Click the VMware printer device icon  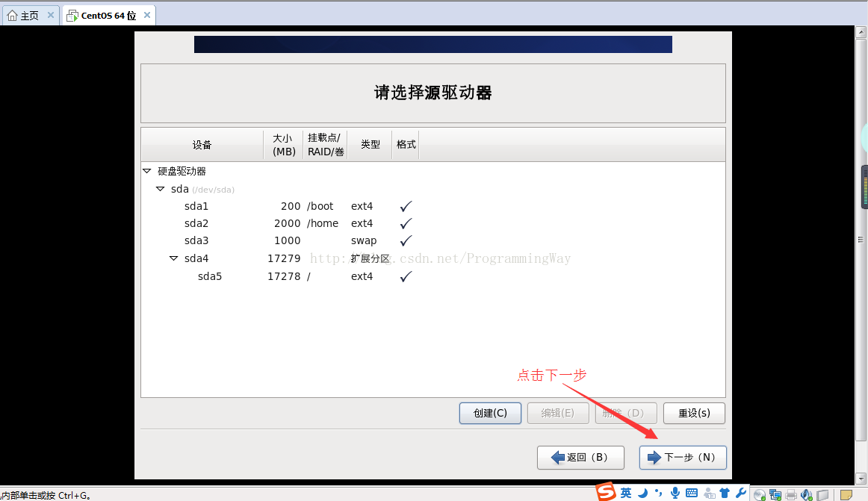(791, 494)
